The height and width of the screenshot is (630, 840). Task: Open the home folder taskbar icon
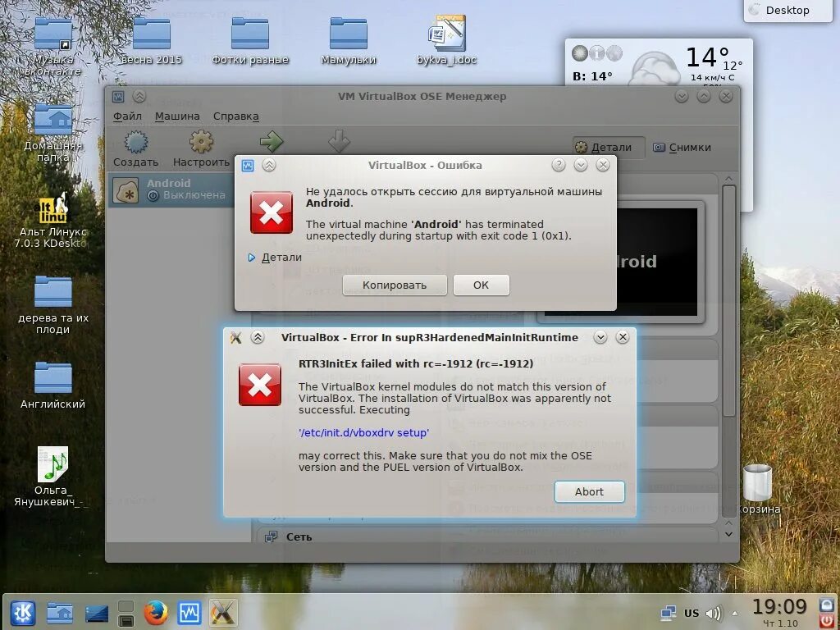59,613
